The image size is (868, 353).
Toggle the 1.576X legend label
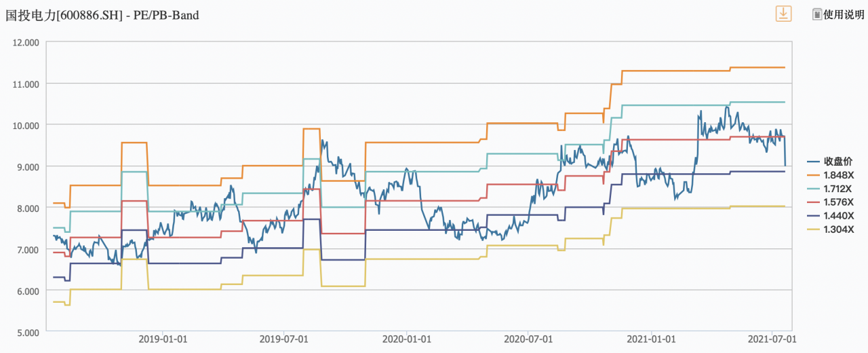click(838, 202)
